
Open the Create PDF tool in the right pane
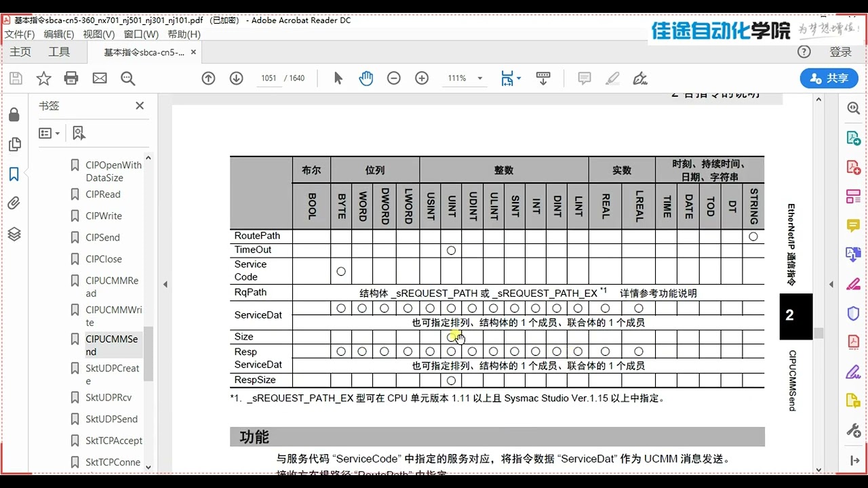(x=854, y=167)
